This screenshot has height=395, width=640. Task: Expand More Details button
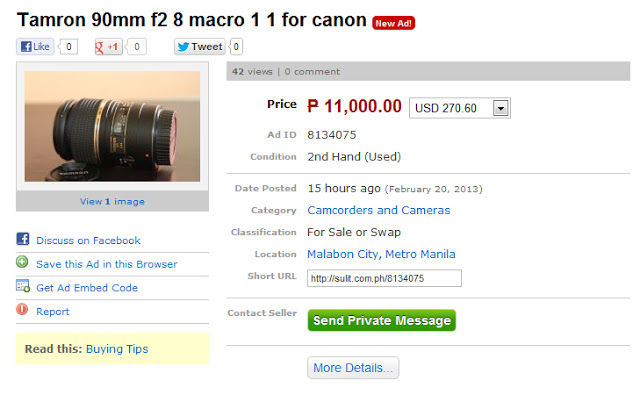[353, 368]
